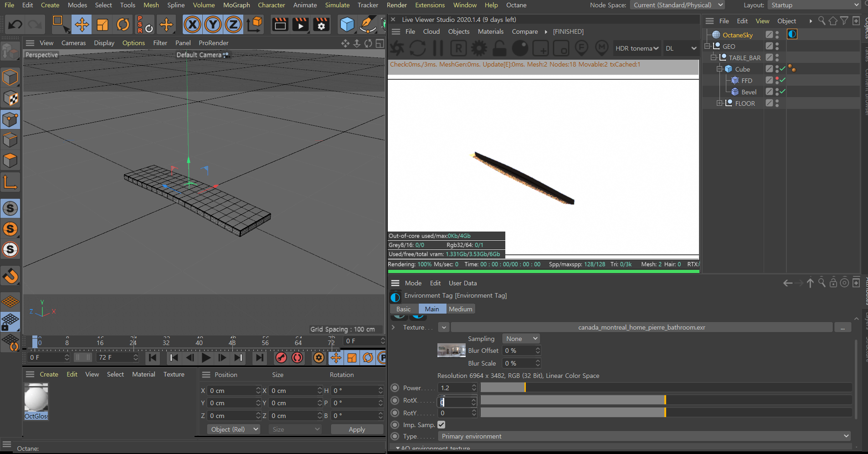Open the MoGraph menu
868x454 pixels.
236,5
